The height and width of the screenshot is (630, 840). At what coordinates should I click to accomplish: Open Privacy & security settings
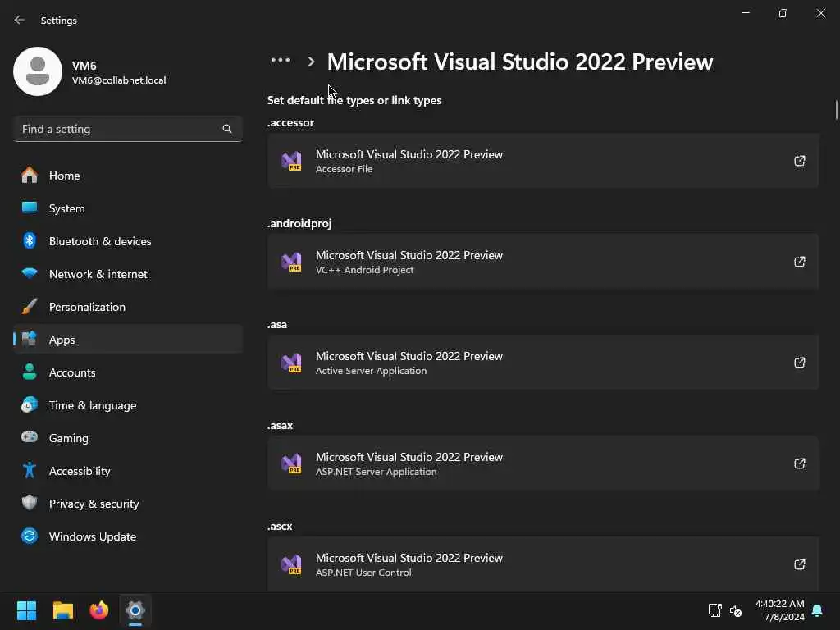click(94, 504)
